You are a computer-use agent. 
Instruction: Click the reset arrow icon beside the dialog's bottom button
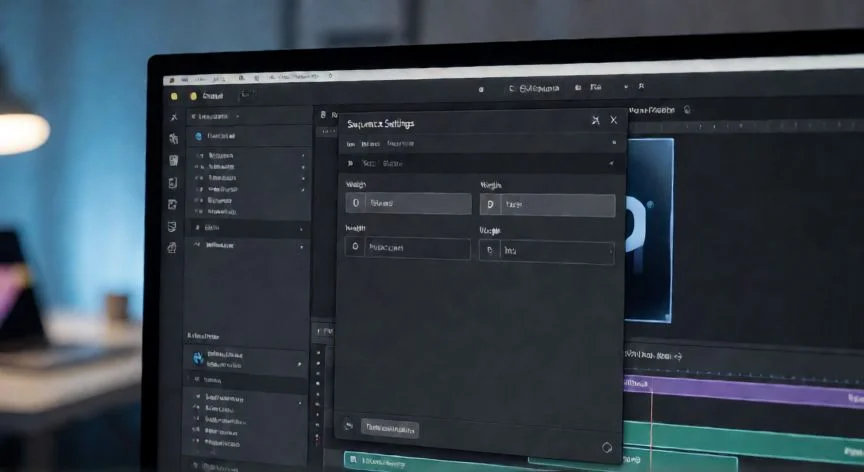pos(348,425)
